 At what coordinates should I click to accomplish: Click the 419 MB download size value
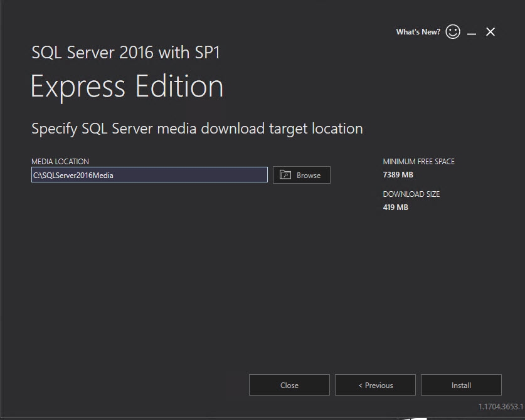[395, 207]
